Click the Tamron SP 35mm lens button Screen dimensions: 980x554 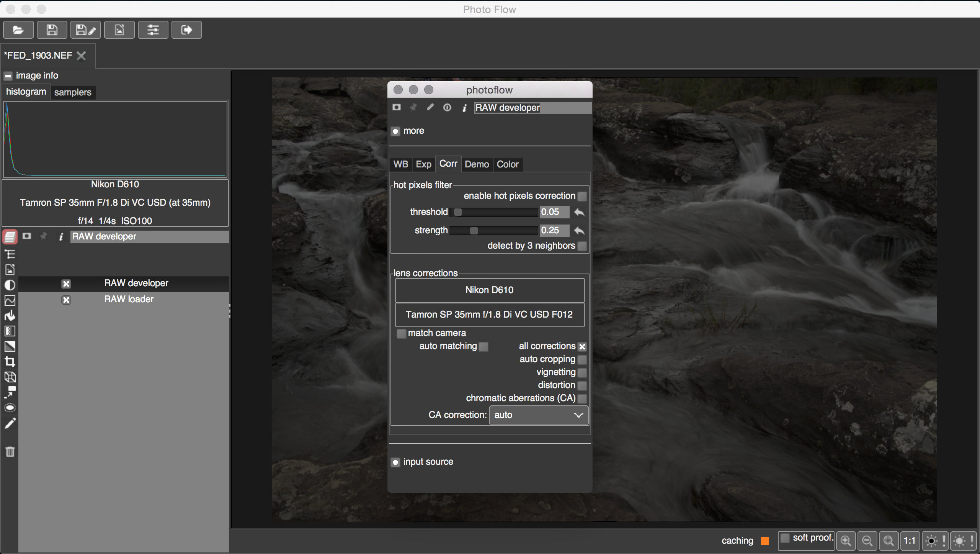click(489, 315)
